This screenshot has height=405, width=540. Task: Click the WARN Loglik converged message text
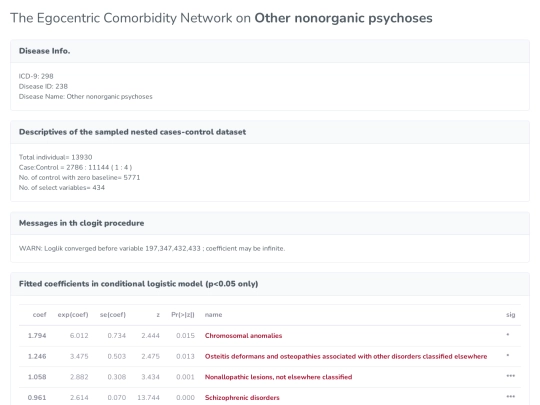pos(152,248)
